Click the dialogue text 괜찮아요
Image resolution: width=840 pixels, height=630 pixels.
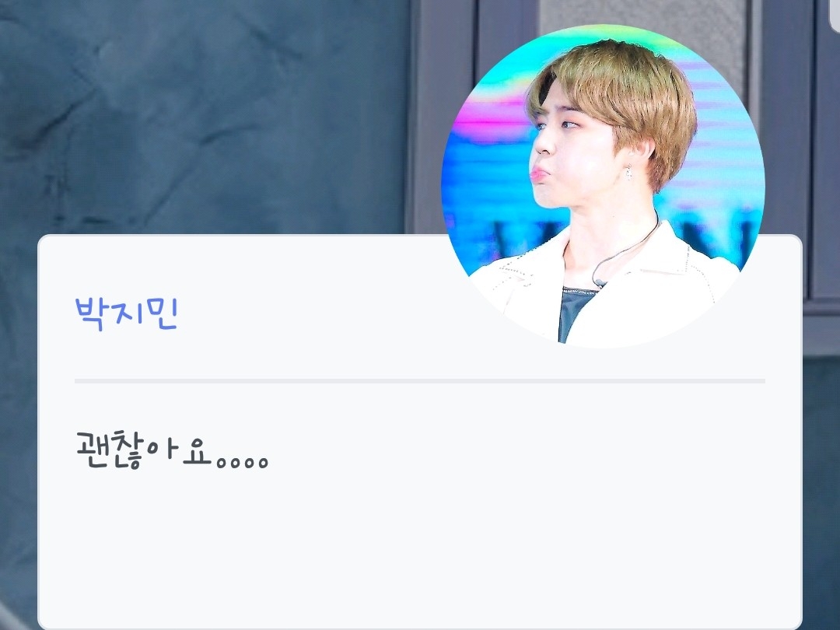144,451
